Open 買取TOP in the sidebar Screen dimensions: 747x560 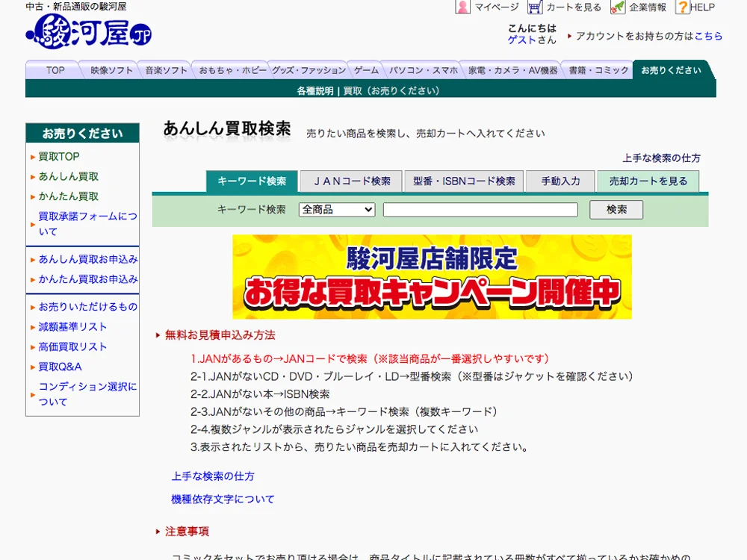coord(58,157)
